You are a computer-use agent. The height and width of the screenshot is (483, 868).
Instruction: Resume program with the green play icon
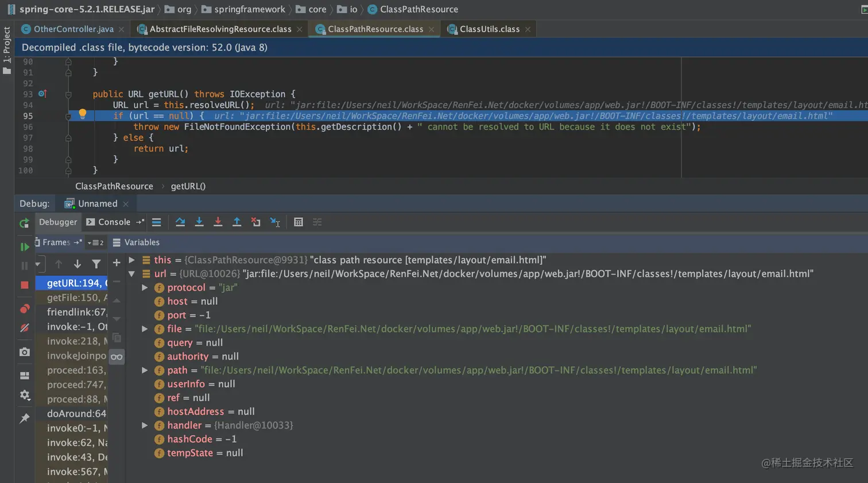[24, 247]
